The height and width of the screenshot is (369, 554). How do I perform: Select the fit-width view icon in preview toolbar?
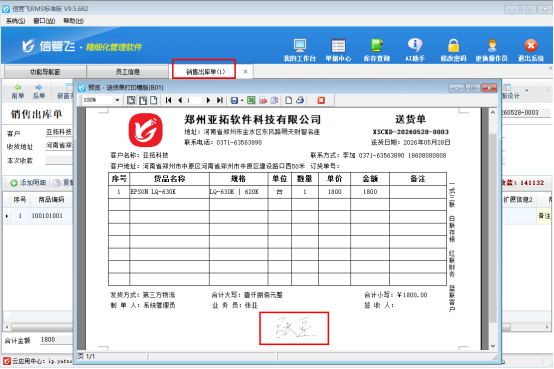(143, 100)
